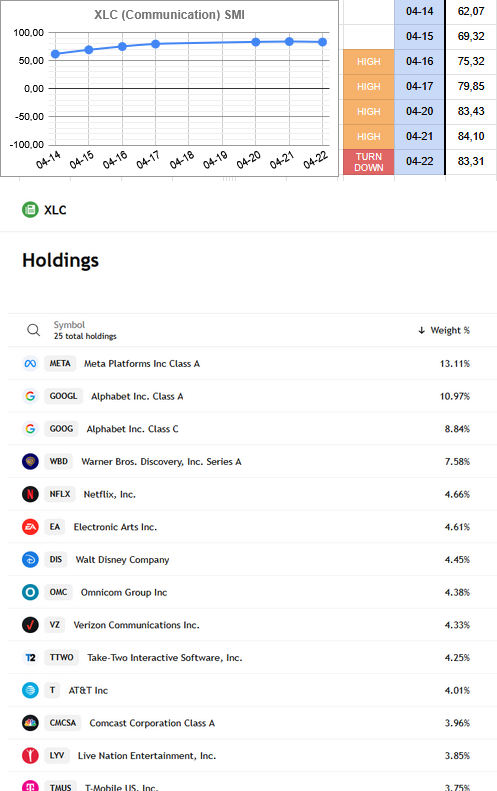497x791 pixels.
Task: Open the NFLX ticker tag
Action: click(60, 494)
